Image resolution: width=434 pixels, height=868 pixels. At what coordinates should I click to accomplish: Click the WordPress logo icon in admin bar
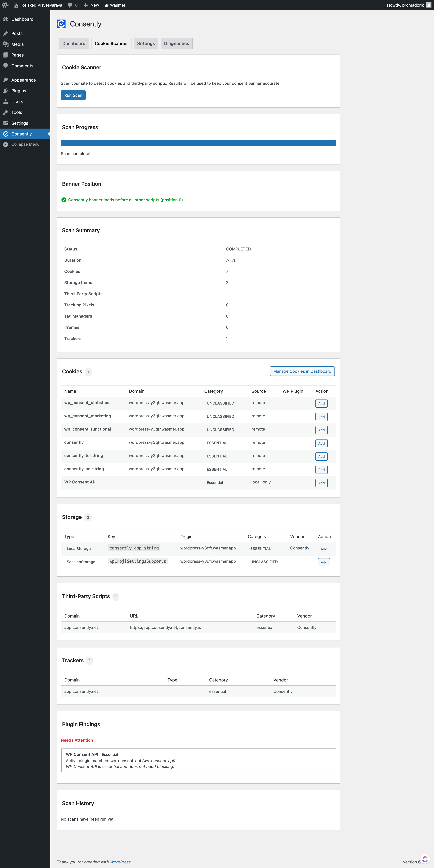pos(5,5)
